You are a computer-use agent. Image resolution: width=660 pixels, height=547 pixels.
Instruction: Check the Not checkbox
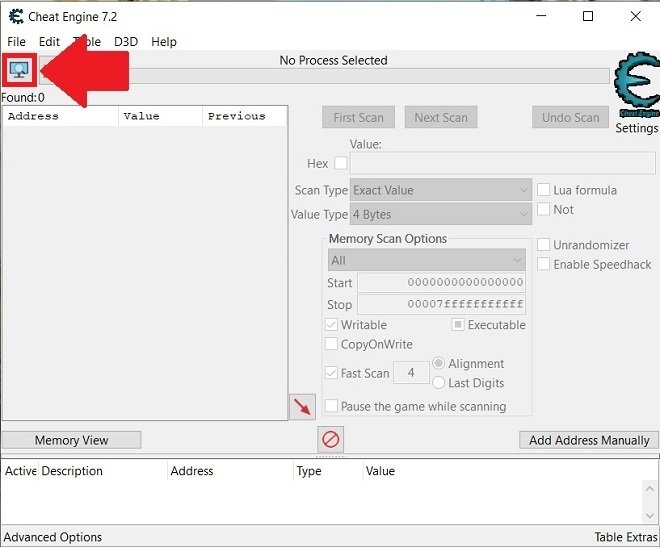[x=543, y=209]
